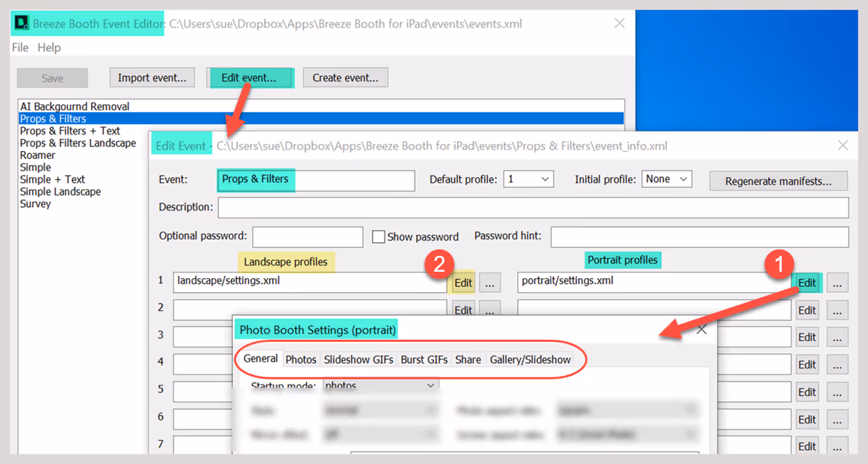This screenshot has height=464, width=868.
Task: Edit portrait profile 4
Action: point(807,365)
